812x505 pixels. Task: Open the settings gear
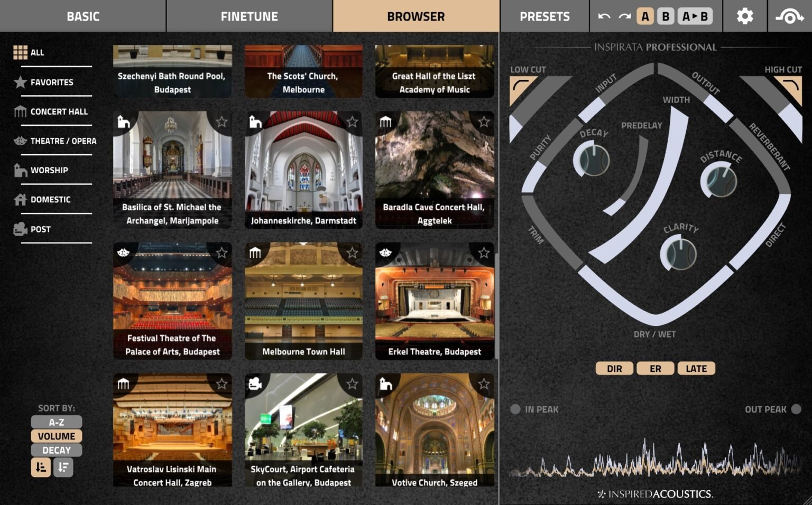pos(745,16)
